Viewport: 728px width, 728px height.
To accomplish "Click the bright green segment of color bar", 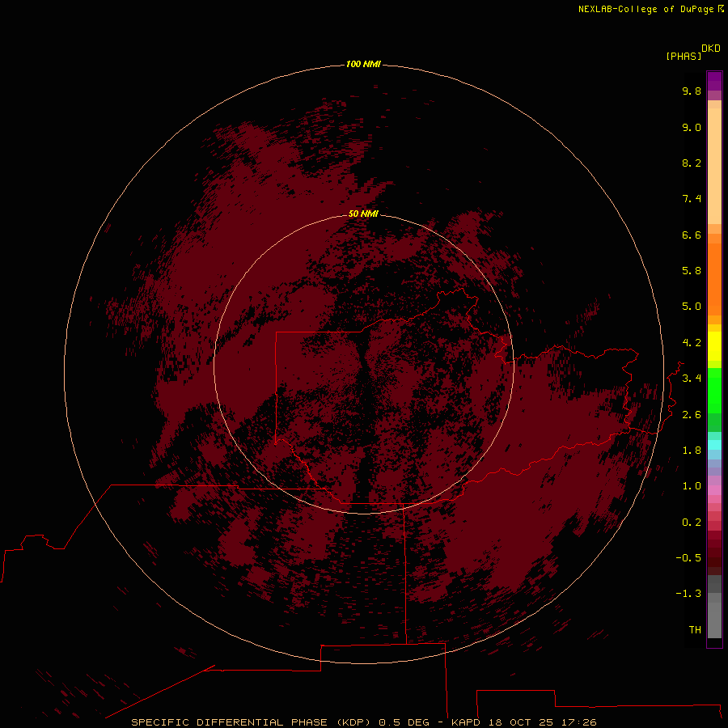I will [714, 391].
